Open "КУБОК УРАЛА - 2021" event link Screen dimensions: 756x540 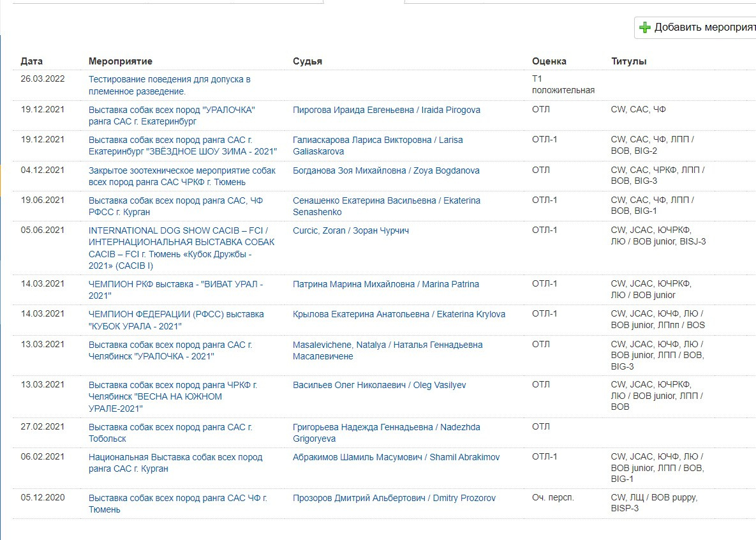[176, 314]
